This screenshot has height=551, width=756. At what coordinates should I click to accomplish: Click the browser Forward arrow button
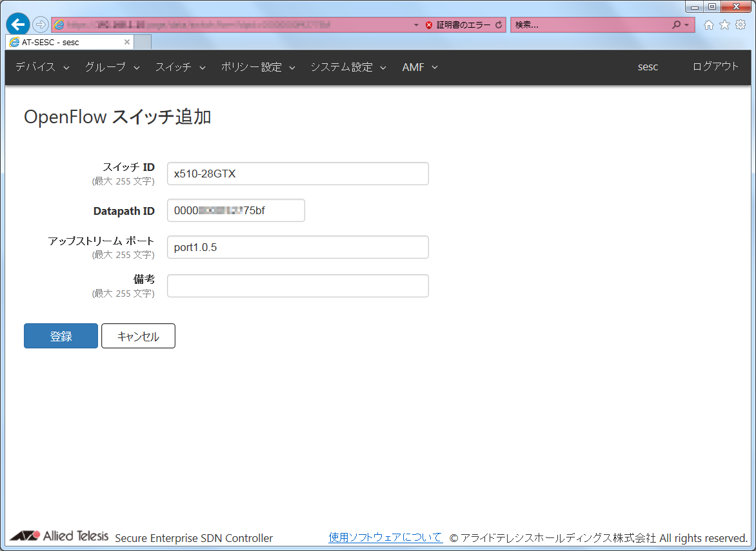pyautogui.click(x=41, y=24)
